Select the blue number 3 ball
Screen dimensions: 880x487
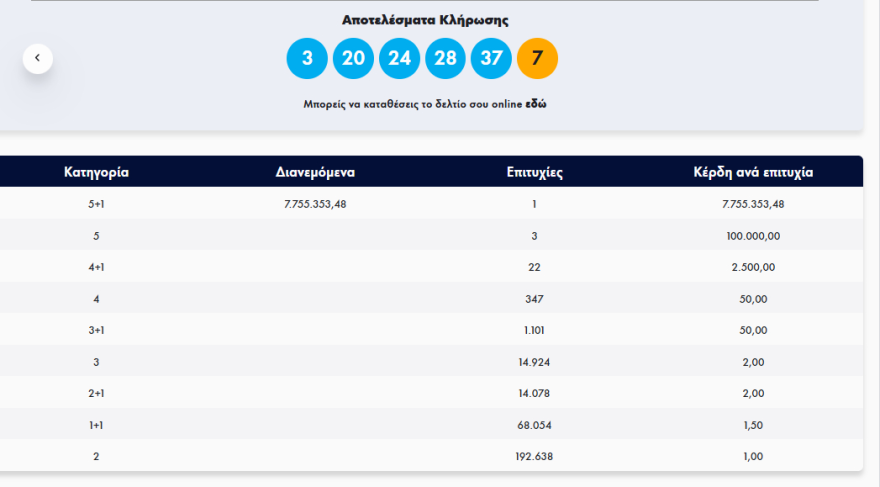click(x=307, y=58)
